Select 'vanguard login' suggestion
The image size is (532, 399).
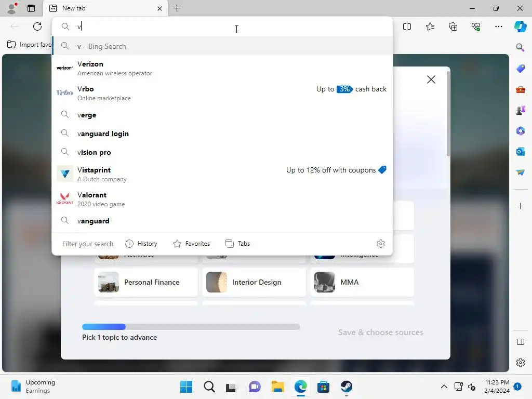tap(222, 134)
